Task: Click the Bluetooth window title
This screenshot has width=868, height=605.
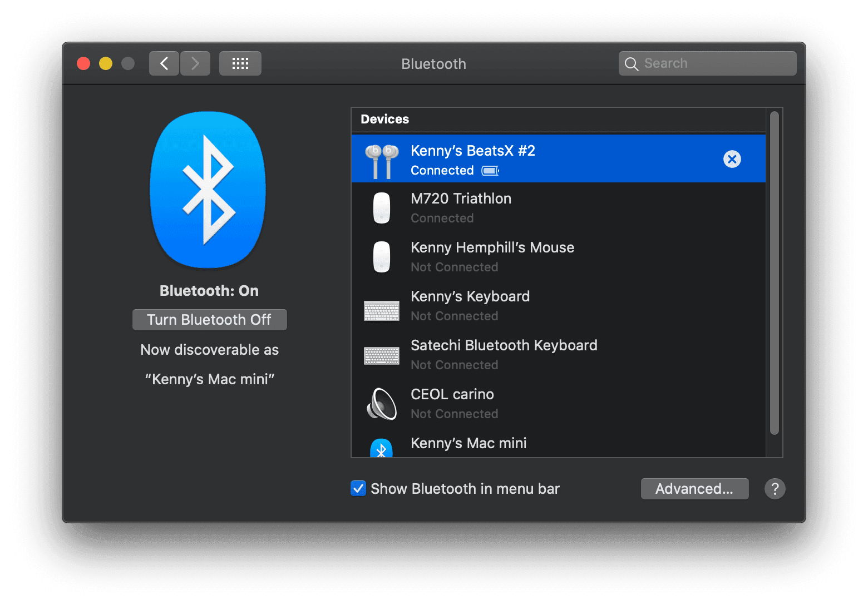Action: click(434, 64)
